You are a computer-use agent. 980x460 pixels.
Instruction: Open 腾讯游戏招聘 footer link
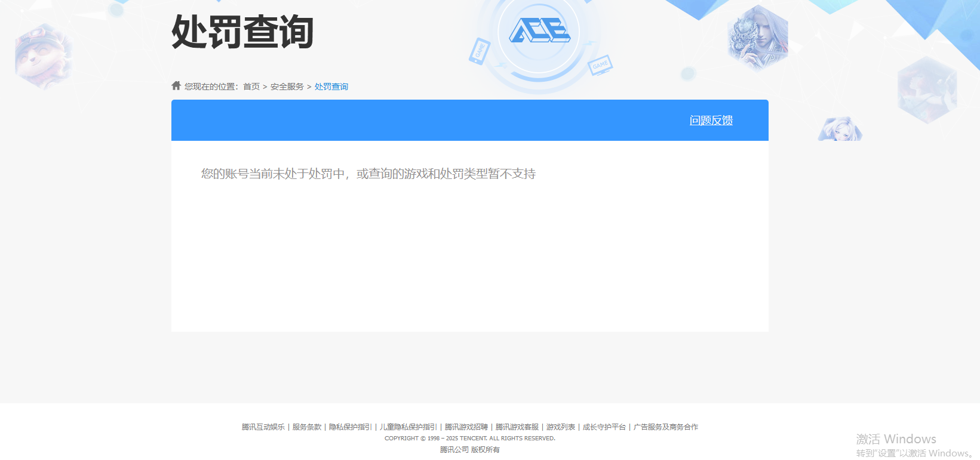pos(466,427)
